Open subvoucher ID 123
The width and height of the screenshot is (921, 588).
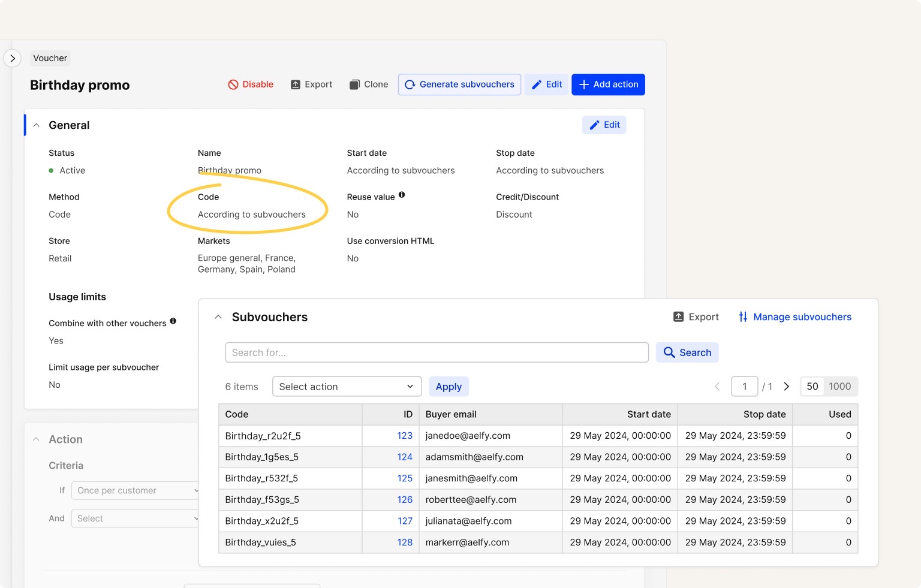[x=405, y=436]
